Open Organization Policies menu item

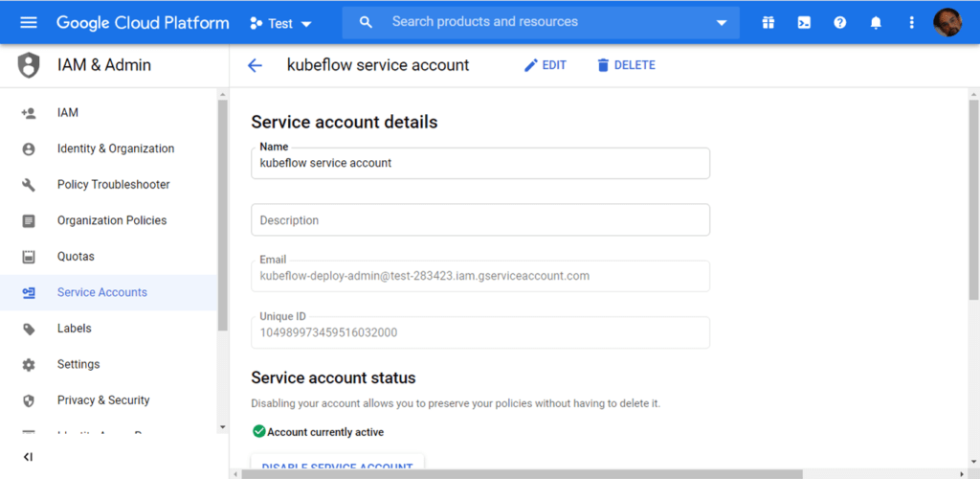coord(109,220)
